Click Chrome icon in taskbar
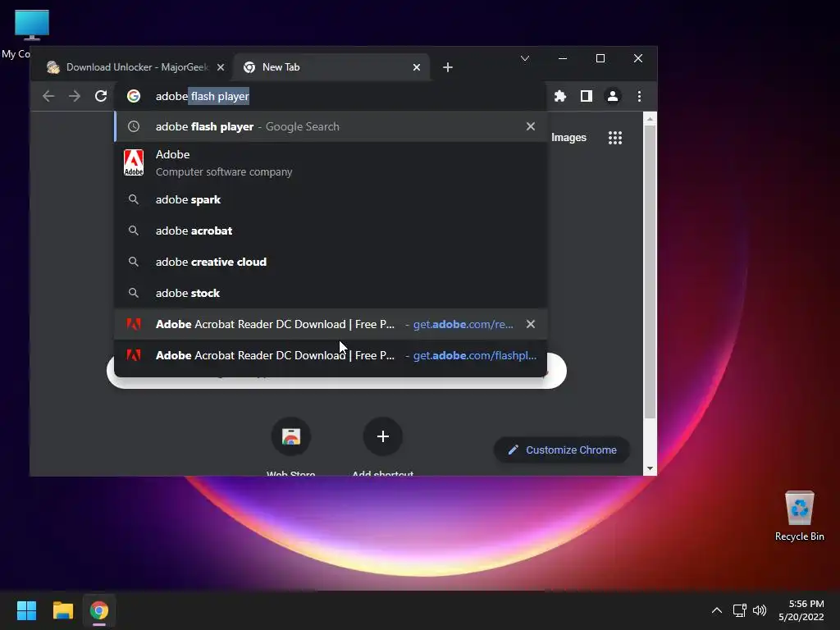The width and height of the screenshot is (840, 630). pos(99,610)
